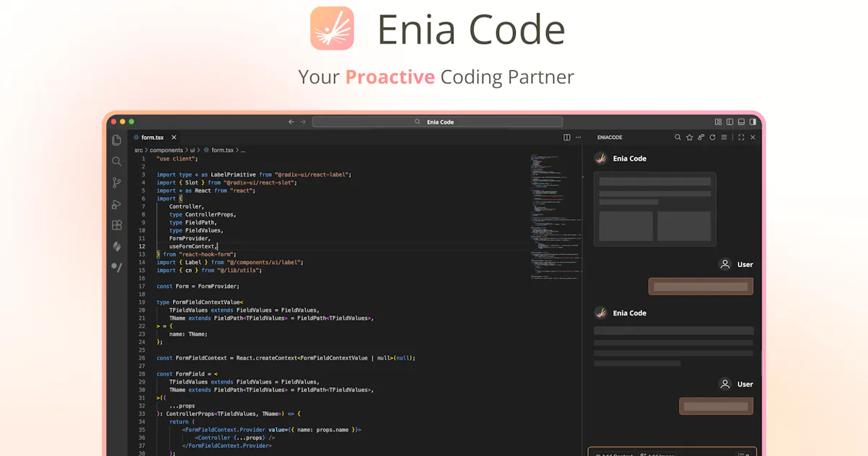868x456 pixels.
Task: Click the Enia Code logo at page top
Action: click(x=332, y=28)
